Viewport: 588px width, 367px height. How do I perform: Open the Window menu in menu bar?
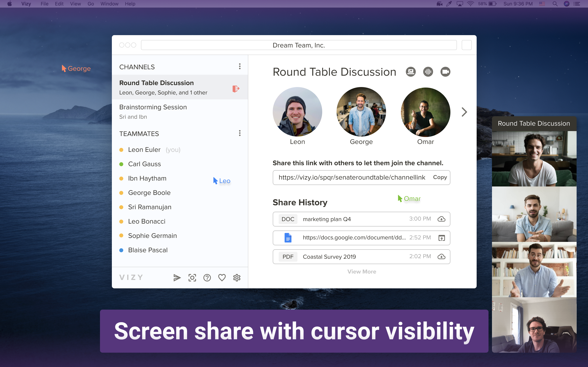click(x=109, y=4)
